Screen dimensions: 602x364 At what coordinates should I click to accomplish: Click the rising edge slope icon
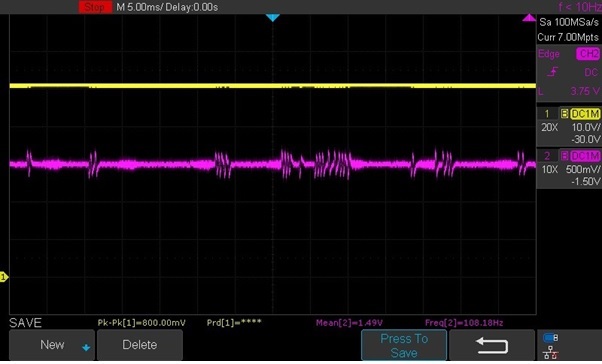(x=553, y=72)
